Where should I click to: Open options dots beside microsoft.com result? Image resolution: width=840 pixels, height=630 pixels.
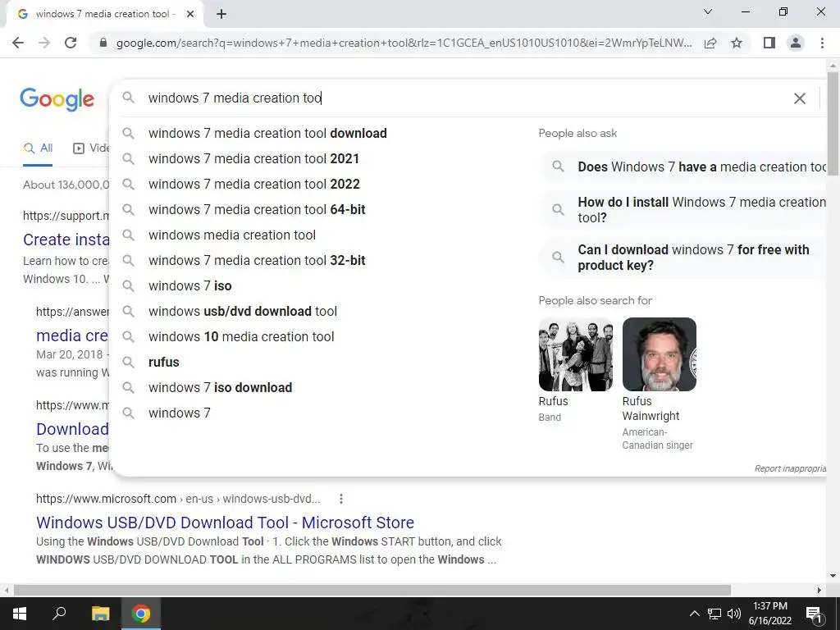point(341,499)
